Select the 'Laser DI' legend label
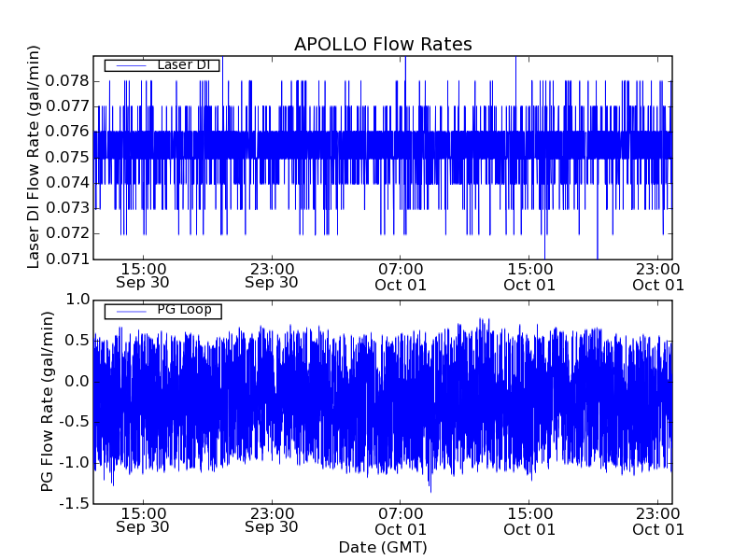This screenshot has height=560, width=747. pos(183,64)
